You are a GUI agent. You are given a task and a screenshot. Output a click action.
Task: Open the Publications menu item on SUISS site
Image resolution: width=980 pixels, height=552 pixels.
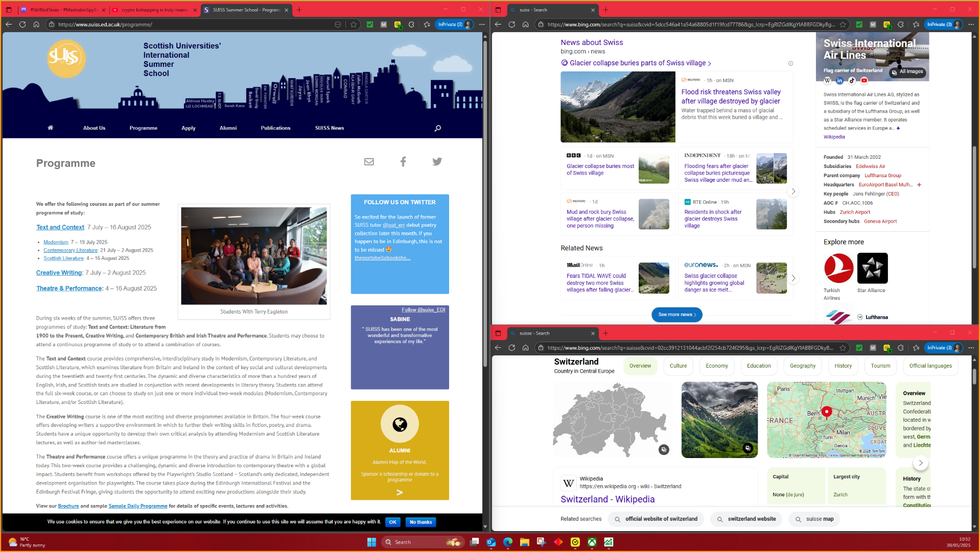click(275, 128)
